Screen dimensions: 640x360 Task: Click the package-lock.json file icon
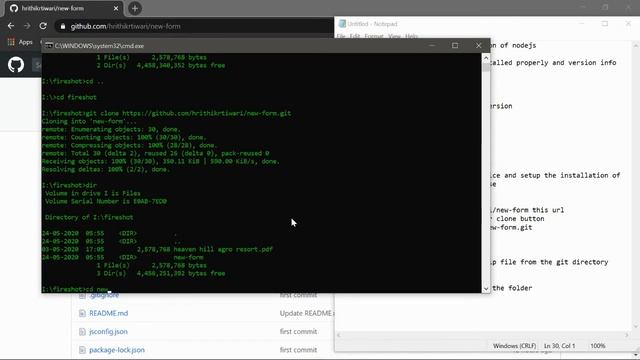point(82,350)
